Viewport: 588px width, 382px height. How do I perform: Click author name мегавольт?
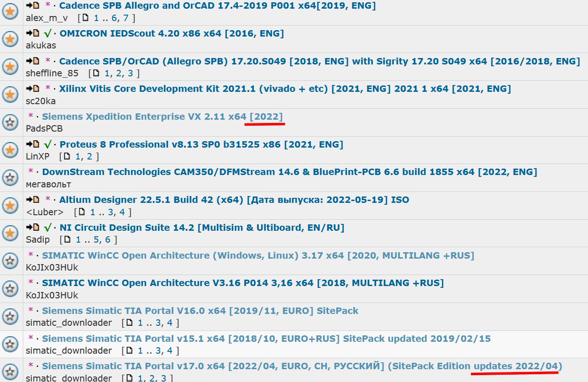coord(48,185)
